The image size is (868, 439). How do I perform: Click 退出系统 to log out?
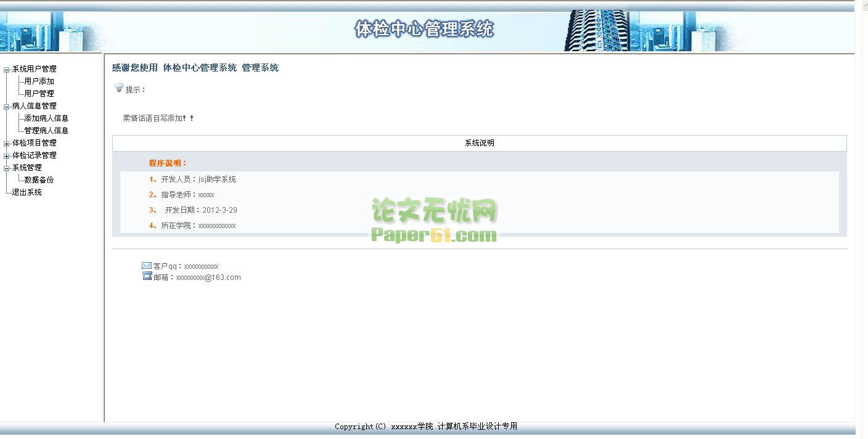click(x=27, y=192)
